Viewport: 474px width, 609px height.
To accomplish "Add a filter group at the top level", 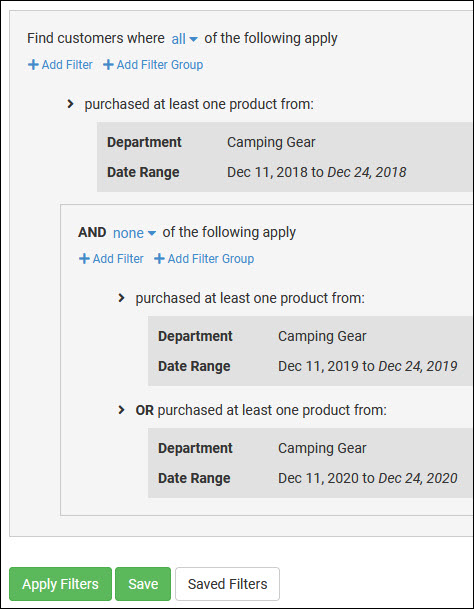I will click(153, 64).
